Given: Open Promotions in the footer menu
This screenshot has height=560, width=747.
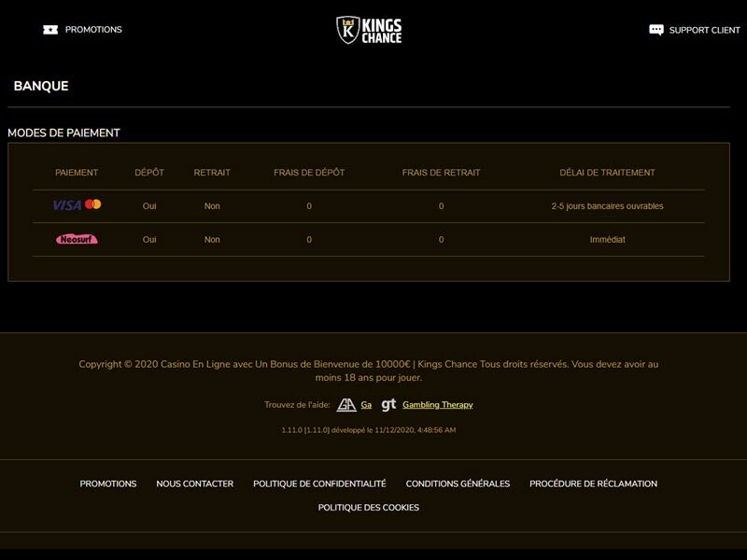Looking at the screenshot, I should (x=108, y=483).
